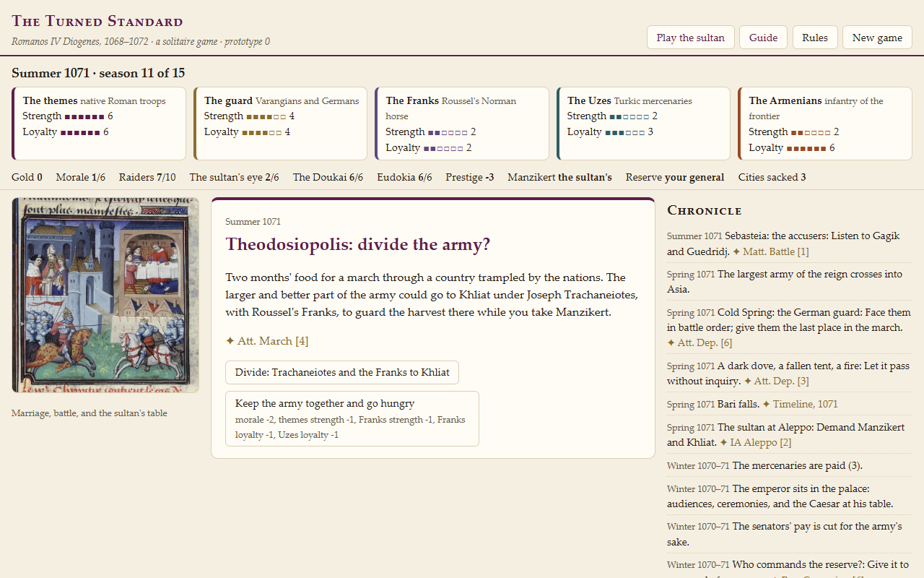Choose Keep the army together and go hungry

(x=352, y=419)
